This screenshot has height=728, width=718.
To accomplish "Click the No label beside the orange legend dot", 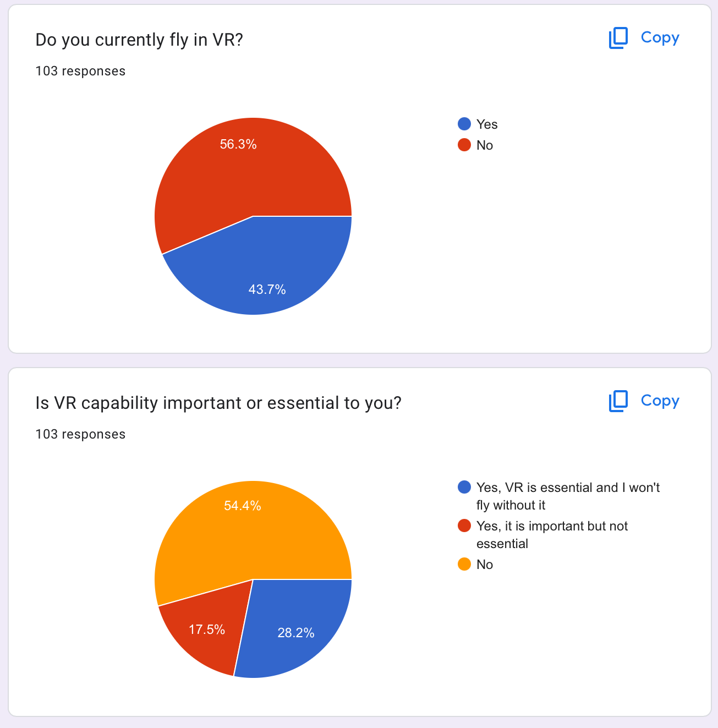I will pos(485,565).
